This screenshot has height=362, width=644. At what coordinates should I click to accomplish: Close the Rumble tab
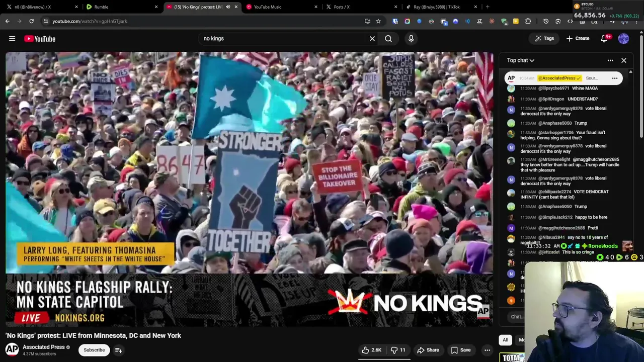click(156, 7)
